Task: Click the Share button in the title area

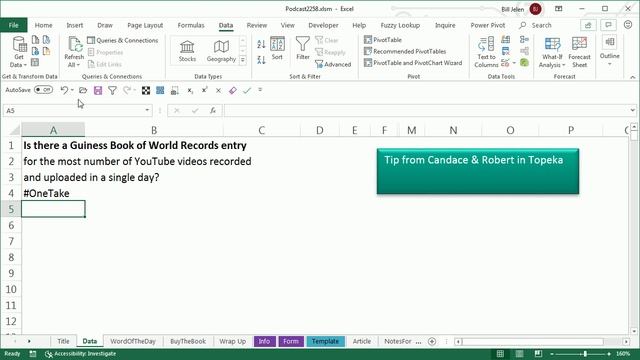Action: coord(588,25)
